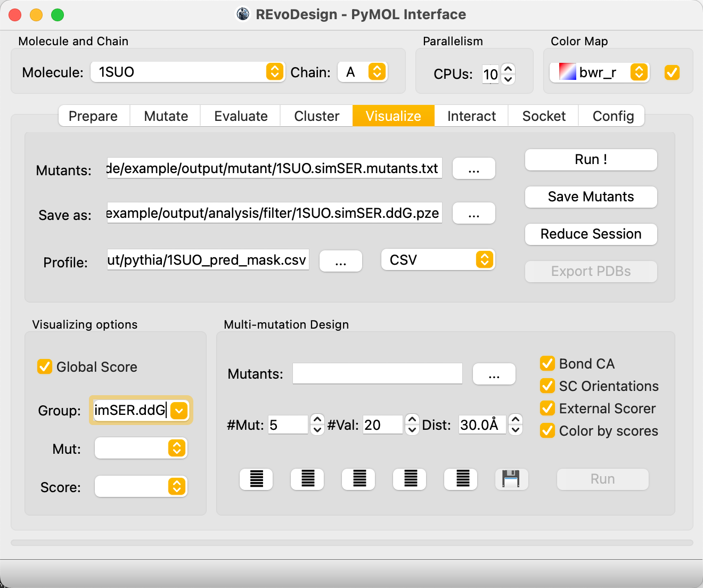Browse multi-mutation Mutants file with ... button
Screen dimensions: 703x588
(x=494, y=374)
